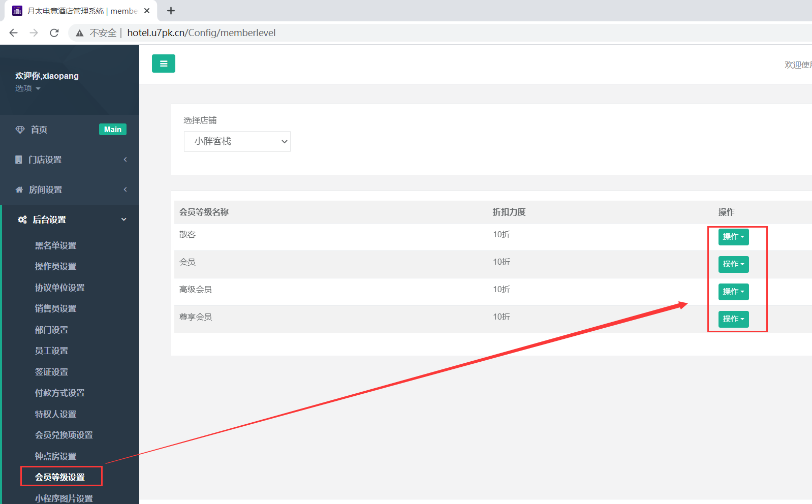
Task: Open 特权人设置 page
Action: coord(55,414)
